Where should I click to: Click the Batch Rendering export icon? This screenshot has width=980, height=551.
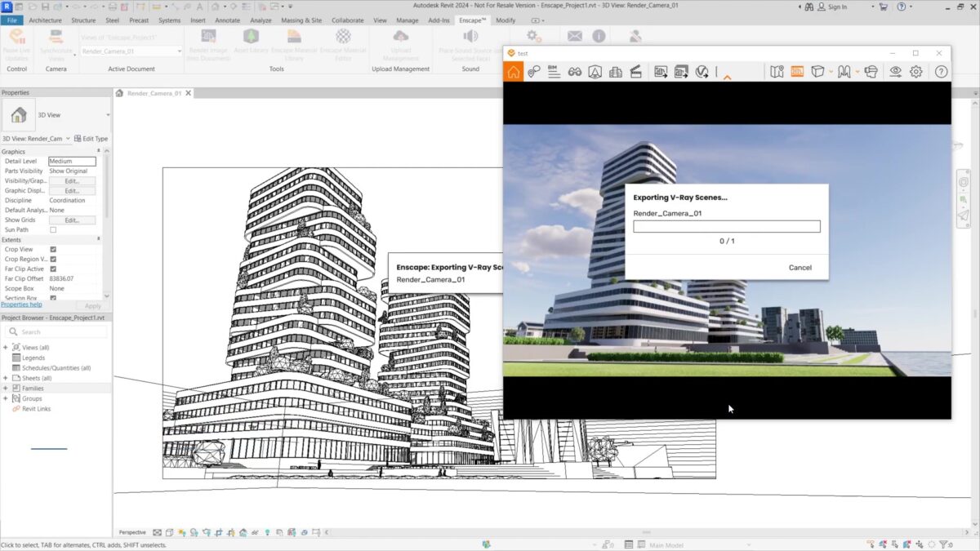pyautogui.click(x=681, y=72)
